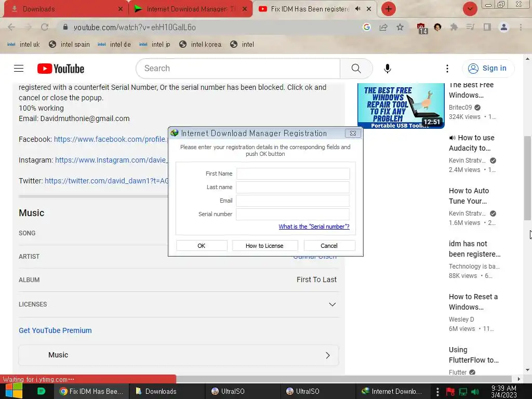This screenshot has height=399, width=532.
Task: Show hidden tray icons dots
Action: [437, 392]
